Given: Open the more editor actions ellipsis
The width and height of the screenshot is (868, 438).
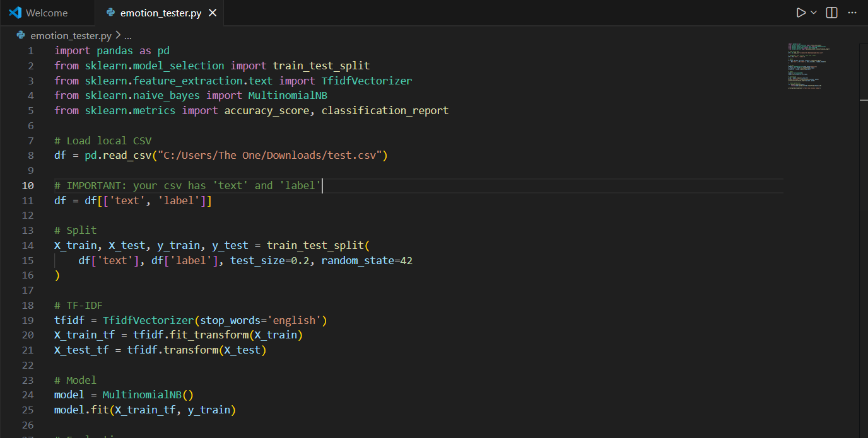Looking at the screenshot, I should (852, 12).
